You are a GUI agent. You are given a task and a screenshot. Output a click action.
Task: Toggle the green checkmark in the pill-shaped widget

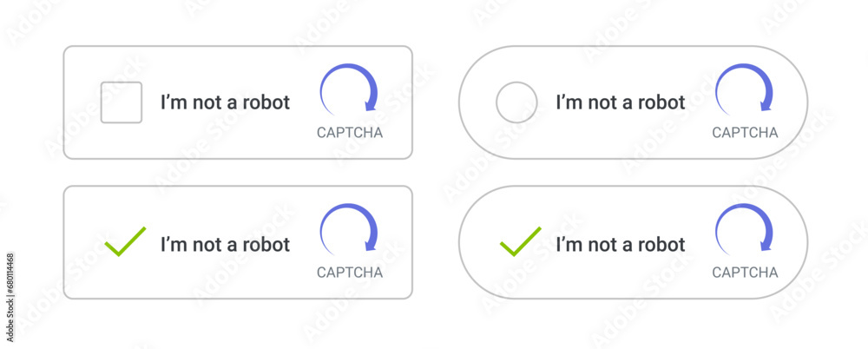click(520, 241)
